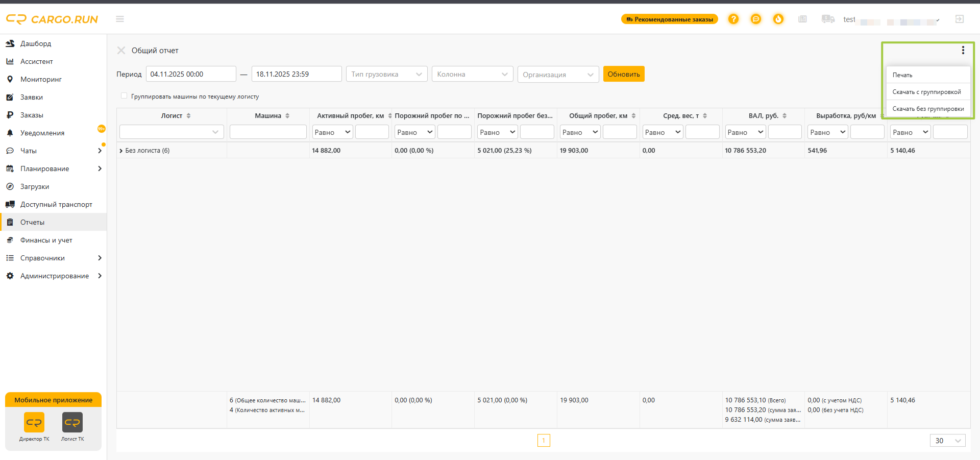Open the Директор ТК mobile app icon

click(x=34, y=423)
